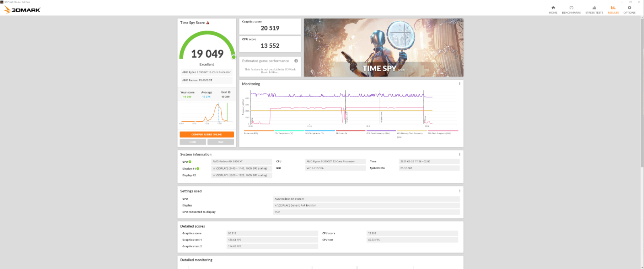Click the score distribution chart

tap(206, 113)
